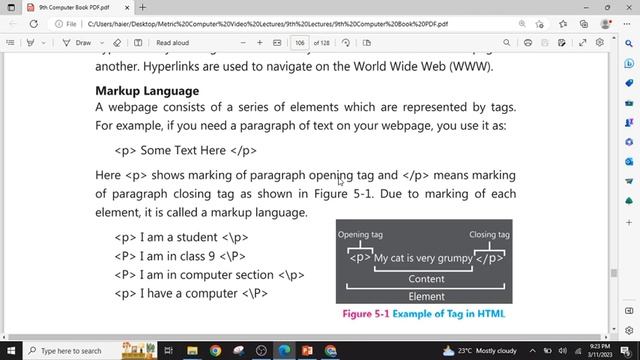640x360 pixels.
Task: Zoom out the PDF page
Action: click(x=243, y=42)
